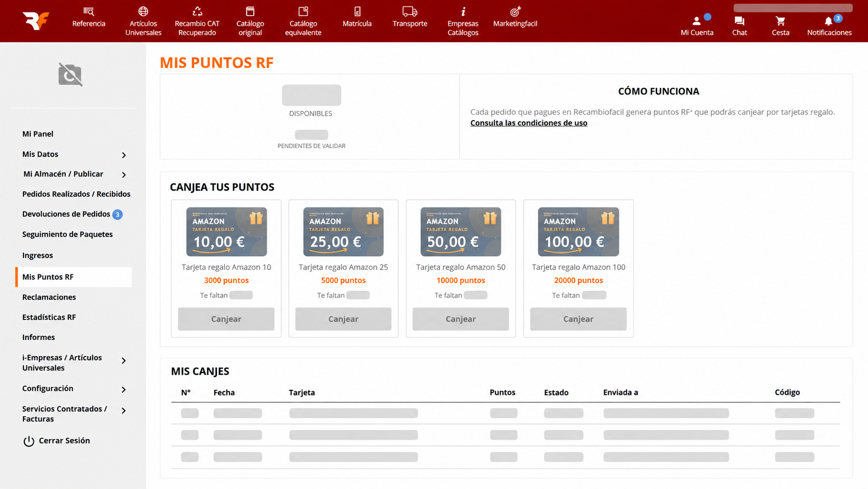Click Canjear for Amazon 100 card

pyautogui.click(x=578, y=319)
